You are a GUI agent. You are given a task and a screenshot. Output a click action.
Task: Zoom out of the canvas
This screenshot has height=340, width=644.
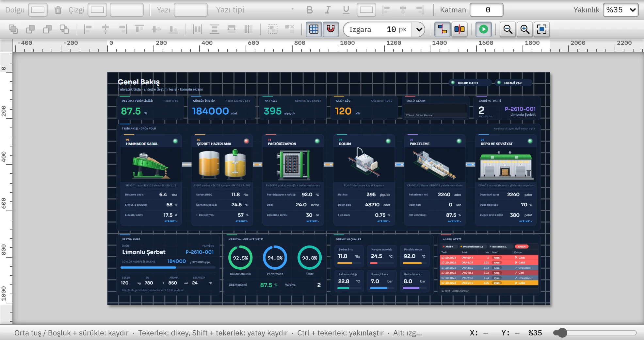pyautogui.click(x=508, y=29)
